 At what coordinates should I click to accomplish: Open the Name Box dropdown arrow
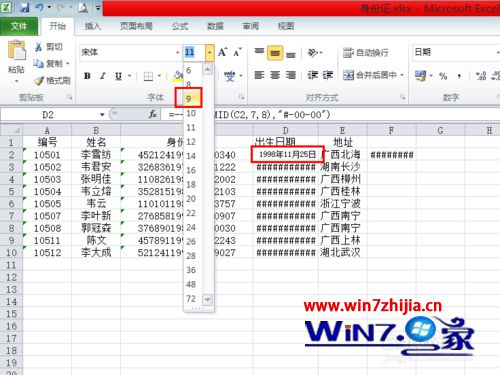102,115
